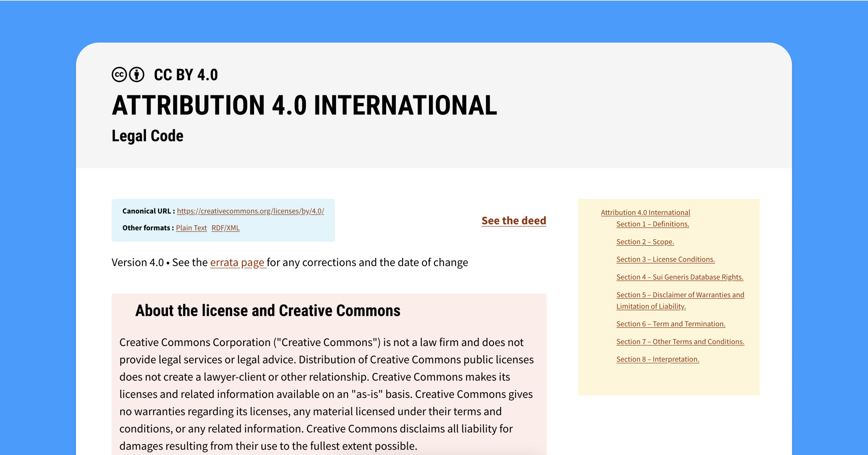Open the Plain Text format link
This screenshot has width=868, height=455.
coord(191,228)
